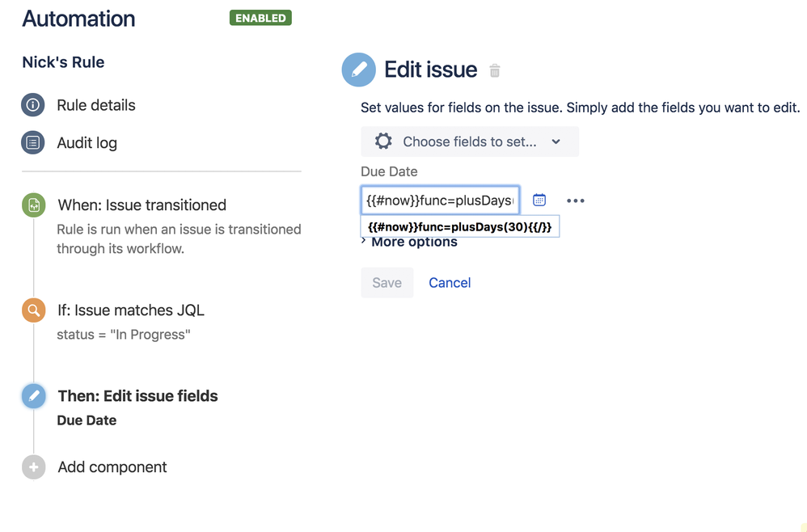This screenshot has width=807, height=532.
Task: Open the Audit log icon
Action: 33,143
